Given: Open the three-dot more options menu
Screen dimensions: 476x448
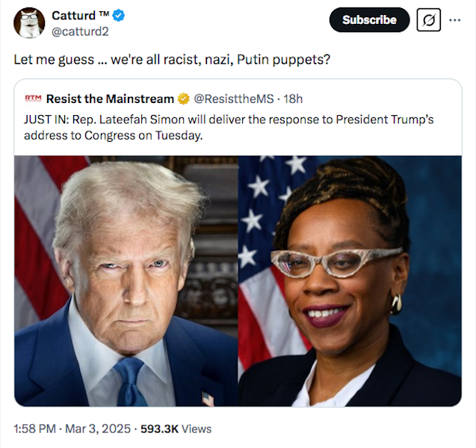Looking at the screenshot, I should (x=455, y=20).
